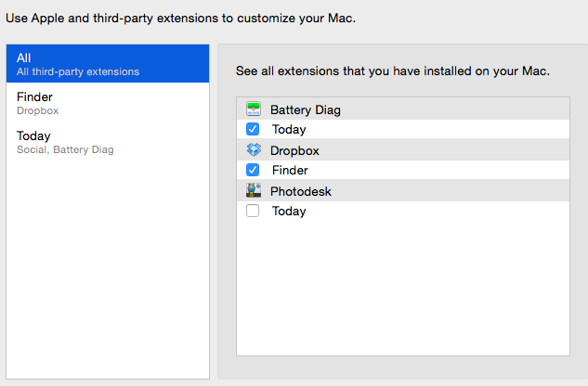Image resolution: width=588 pixels, height=386 pixels.
Task: Click 'All third-party extensions' subtitle
Action: coord(78,71)
